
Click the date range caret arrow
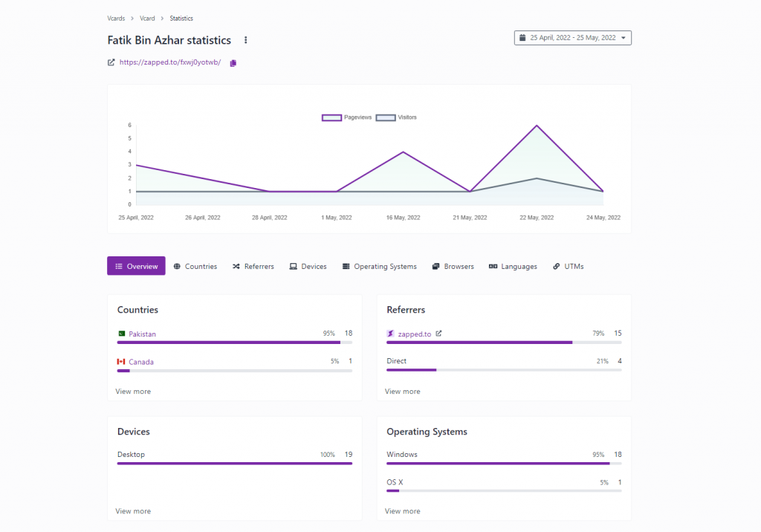pos(624,38)
